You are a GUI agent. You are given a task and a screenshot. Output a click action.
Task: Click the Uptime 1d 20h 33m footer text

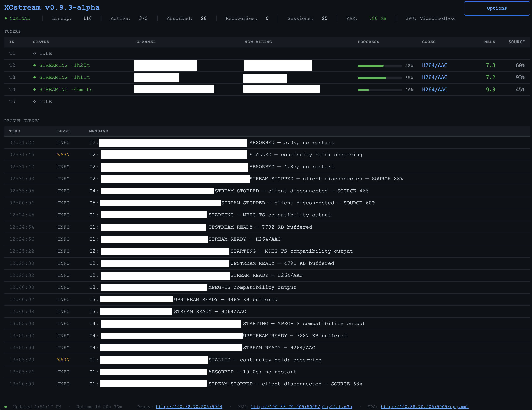point(99,407)
